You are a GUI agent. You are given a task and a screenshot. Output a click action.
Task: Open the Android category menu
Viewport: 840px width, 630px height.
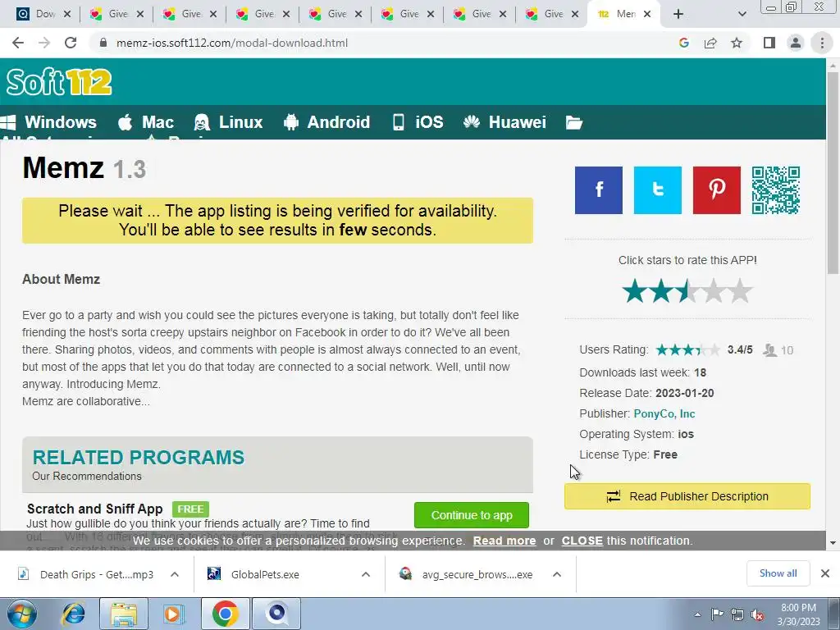coord(326,122)
